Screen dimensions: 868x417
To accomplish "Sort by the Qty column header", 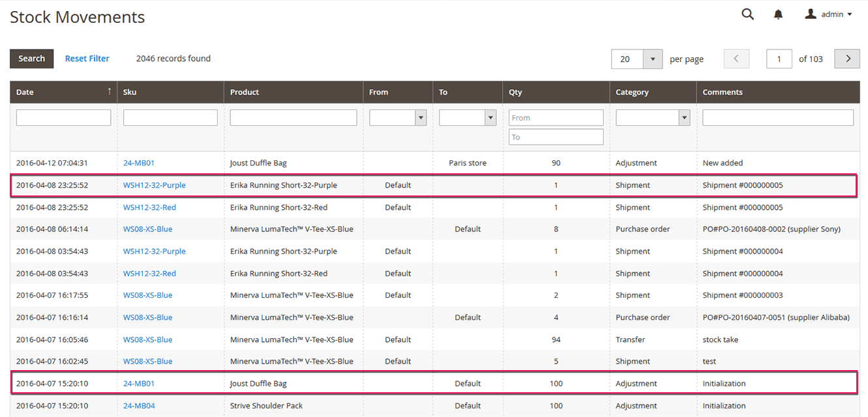I will [x=556, y=92].
